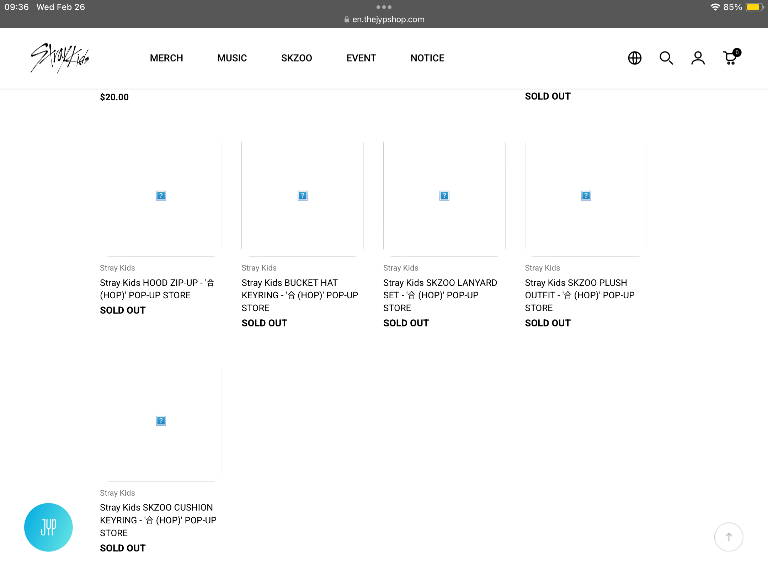The width and height of the screenshot is (768, 576).
Task: Click Stray Kids brand label above SKZOO CUSHION KEYRING
Action: coord(118,493)
